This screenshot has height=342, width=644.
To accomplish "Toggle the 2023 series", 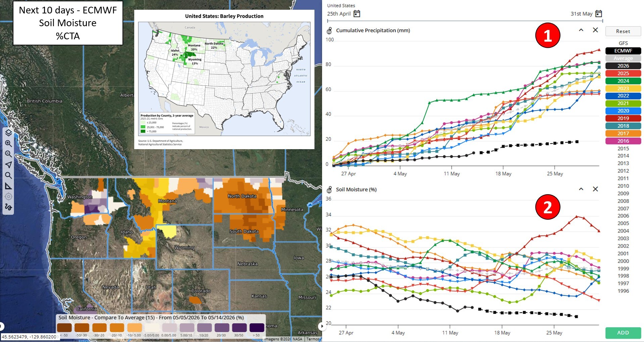I will pos(623,88).
